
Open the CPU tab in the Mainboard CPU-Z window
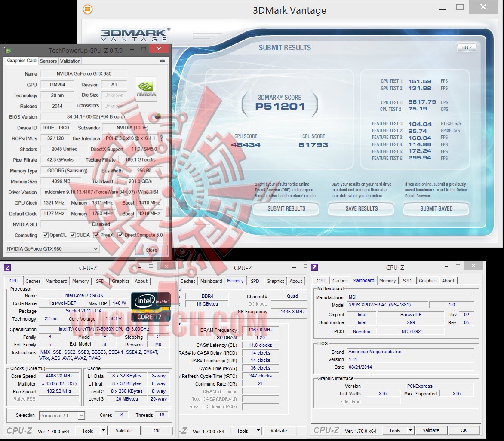pyautogui.click(x=321, y=281)
